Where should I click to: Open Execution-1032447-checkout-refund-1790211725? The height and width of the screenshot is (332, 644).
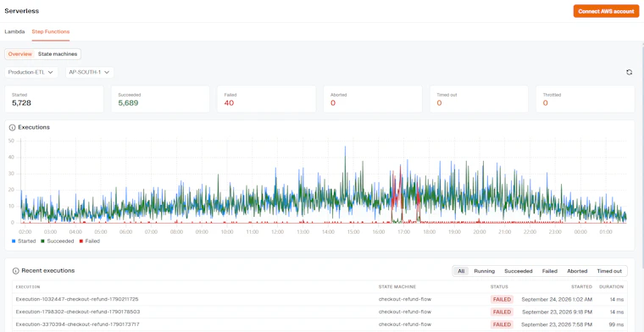click(77, 299)
